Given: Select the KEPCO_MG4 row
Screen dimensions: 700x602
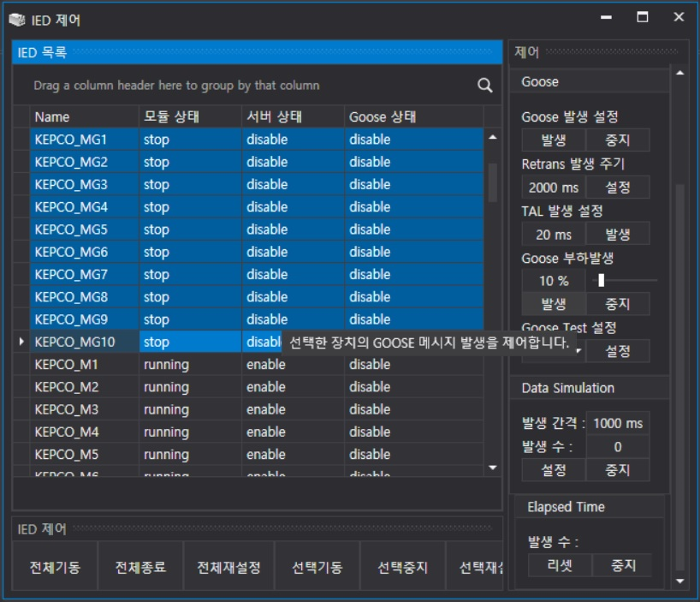Looking at the screenshot, I should coord(257,206).
